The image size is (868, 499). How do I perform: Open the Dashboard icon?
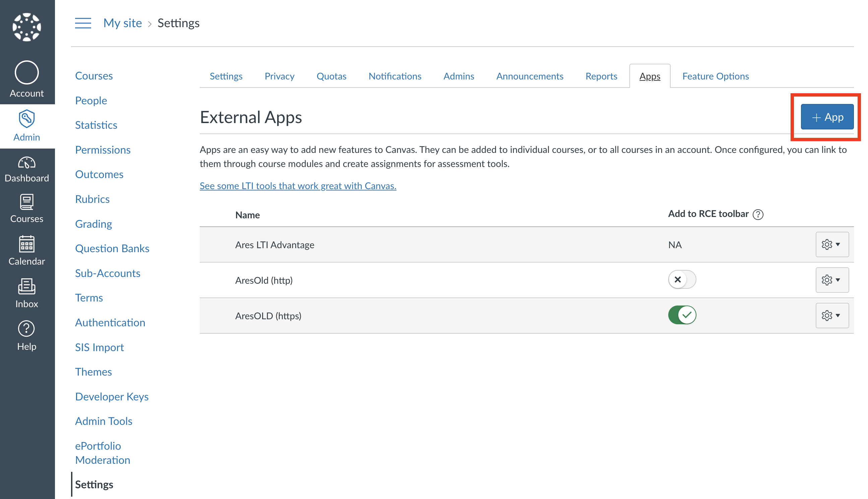(x=27, y=164)
